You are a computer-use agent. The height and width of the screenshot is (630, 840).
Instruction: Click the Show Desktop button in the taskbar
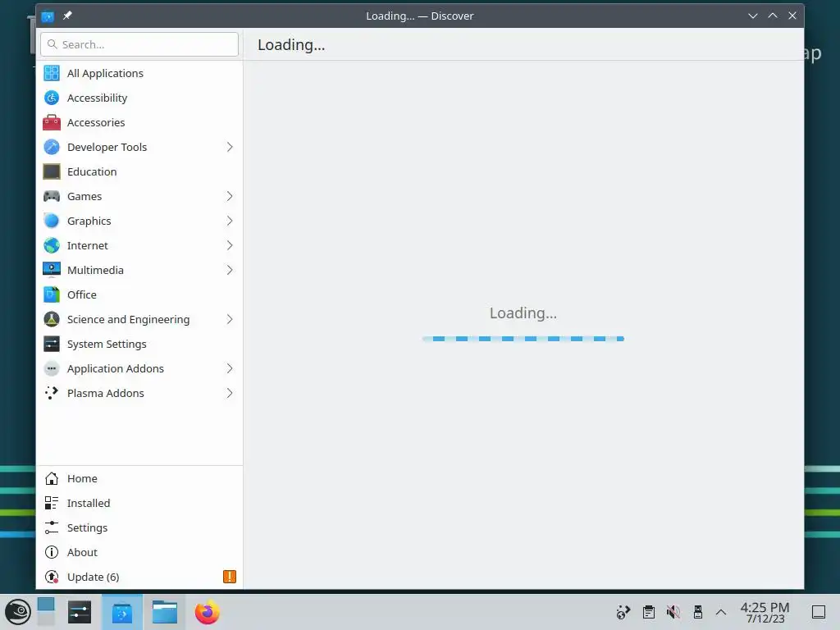(x=818, y=612)
